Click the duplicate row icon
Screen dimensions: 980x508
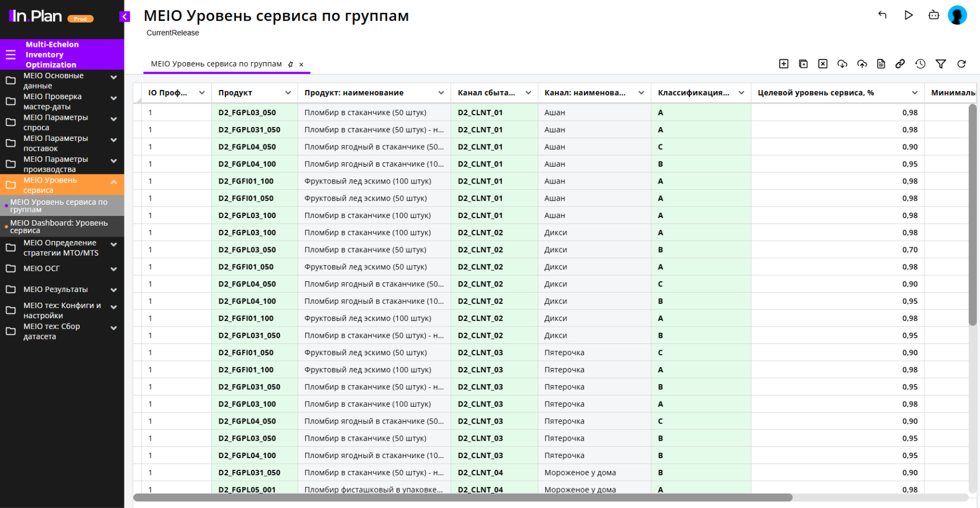(803, 64)
